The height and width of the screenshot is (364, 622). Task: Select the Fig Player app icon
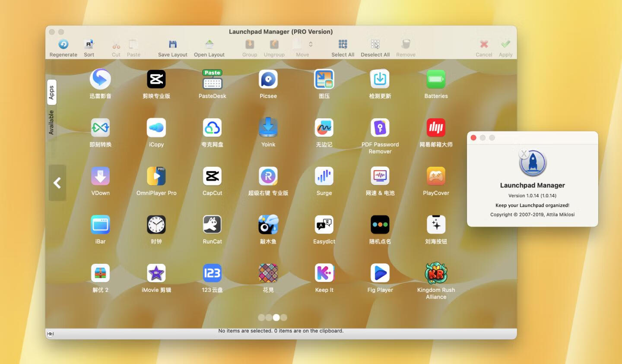380,273
